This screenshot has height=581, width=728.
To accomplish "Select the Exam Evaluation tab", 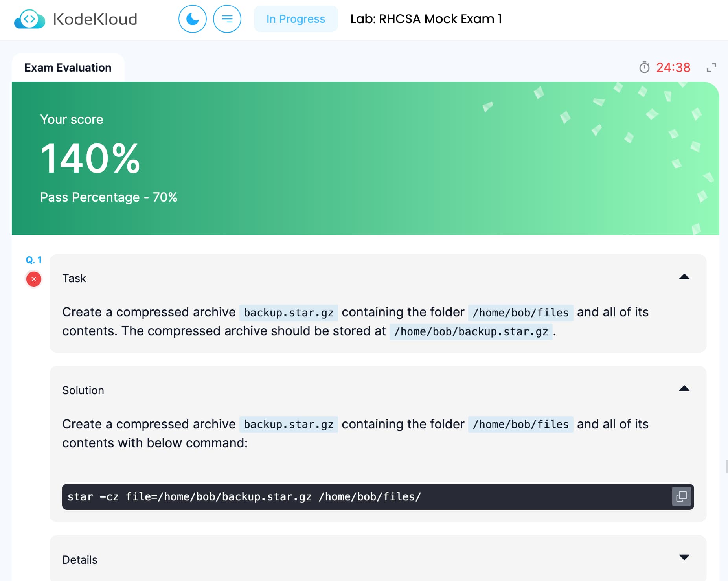I will [x=68, y=68].
